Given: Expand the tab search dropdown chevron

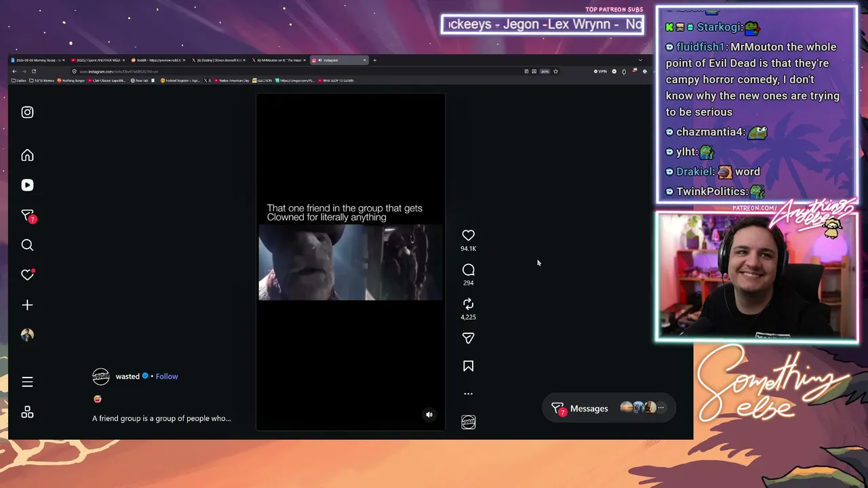Looking at the screenshot, I should pos(640,60).
